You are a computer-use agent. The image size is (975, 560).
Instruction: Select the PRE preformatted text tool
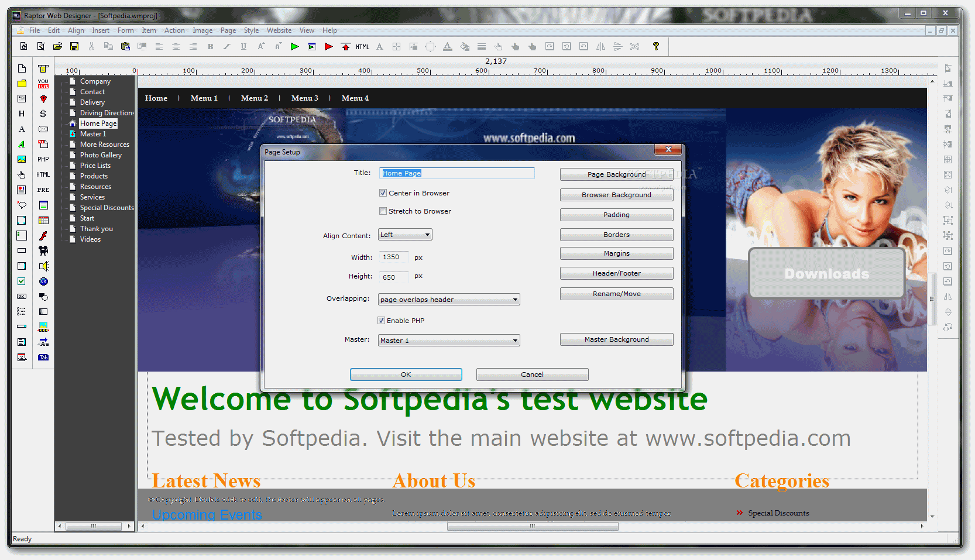[43, 190]
